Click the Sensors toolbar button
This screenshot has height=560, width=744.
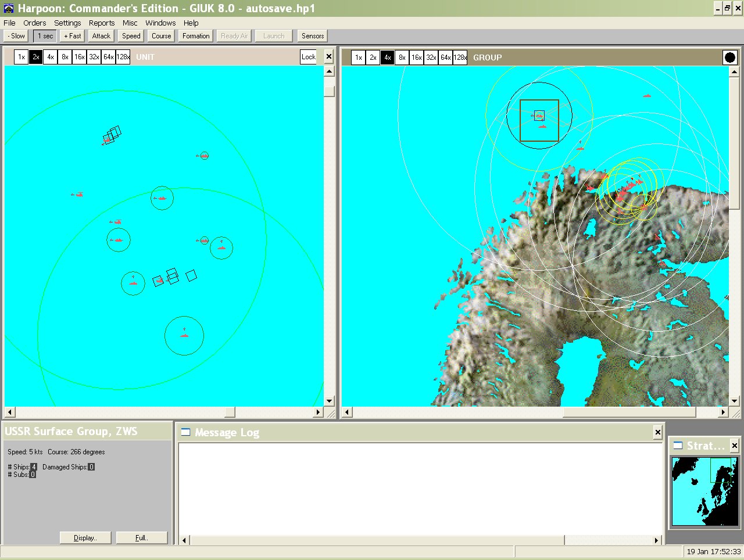(313, 36)
